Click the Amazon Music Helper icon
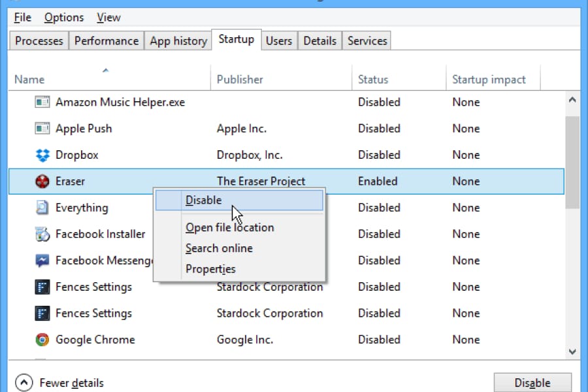This screenshot has height=392, width=588. (x=42, y=103)
